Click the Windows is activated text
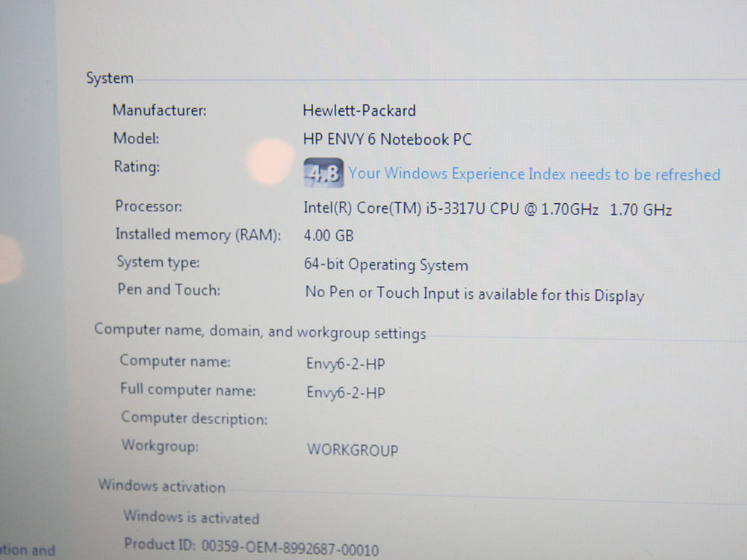 (x=191, y=517)
